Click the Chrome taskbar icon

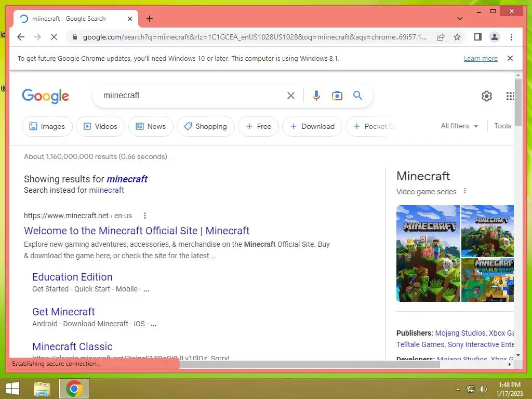coord(74,389)
